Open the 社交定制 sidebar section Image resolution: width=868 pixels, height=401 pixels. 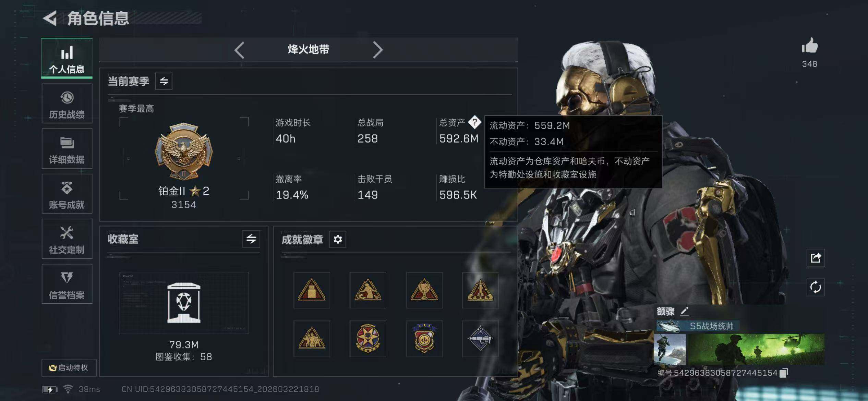pos(67,239)
